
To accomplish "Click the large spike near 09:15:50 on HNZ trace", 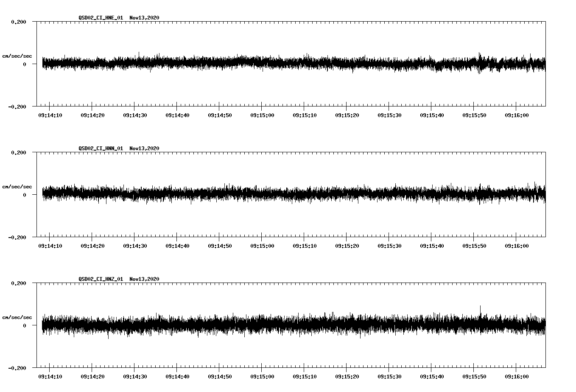I will click(481, 308).
